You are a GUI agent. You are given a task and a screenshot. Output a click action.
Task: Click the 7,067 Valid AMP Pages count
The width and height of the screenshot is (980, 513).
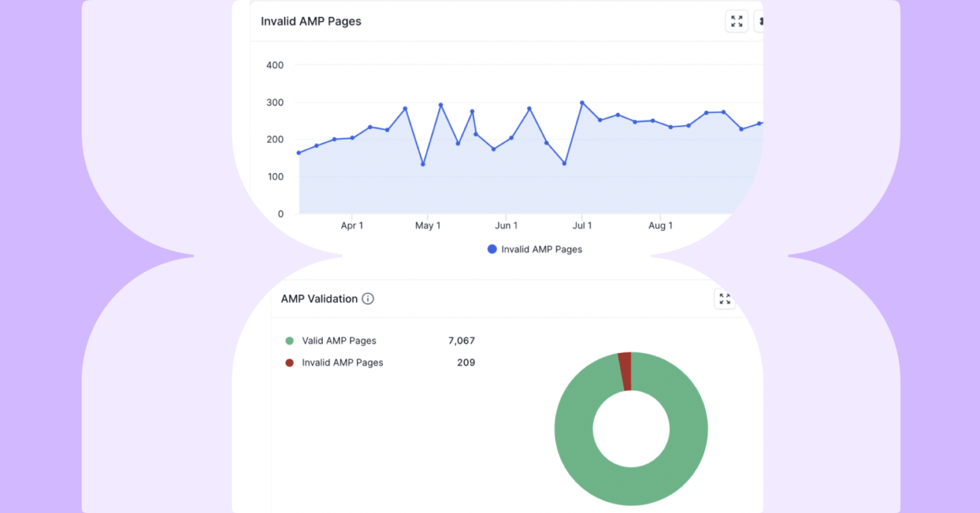point(461,341)
